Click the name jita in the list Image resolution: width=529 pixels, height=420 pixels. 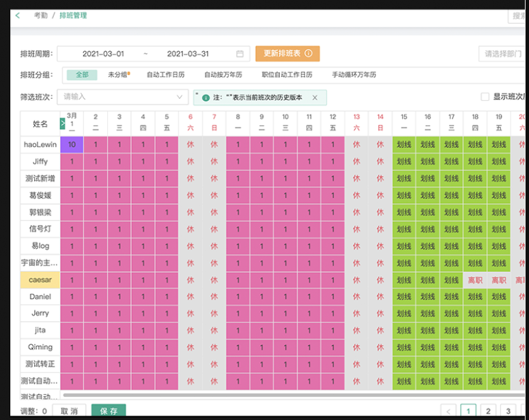pos(40,330)
